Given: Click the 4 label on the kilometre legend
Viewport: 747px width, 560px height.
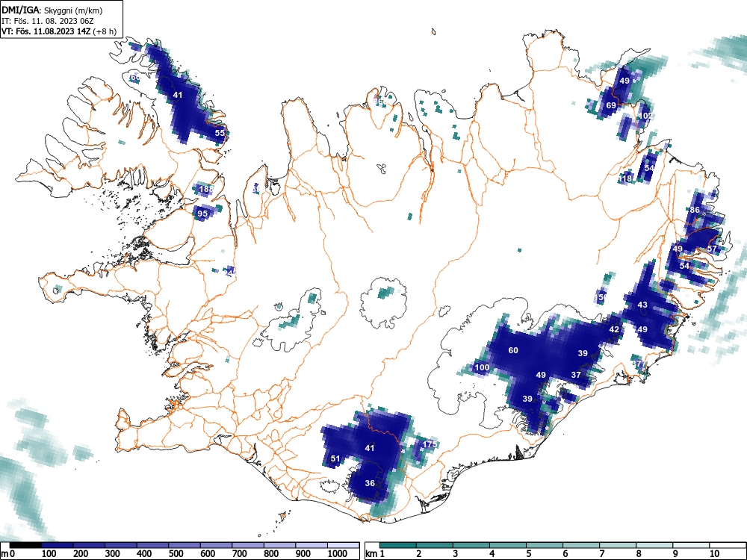Looking at the screenshot, I should click(492, 553).
